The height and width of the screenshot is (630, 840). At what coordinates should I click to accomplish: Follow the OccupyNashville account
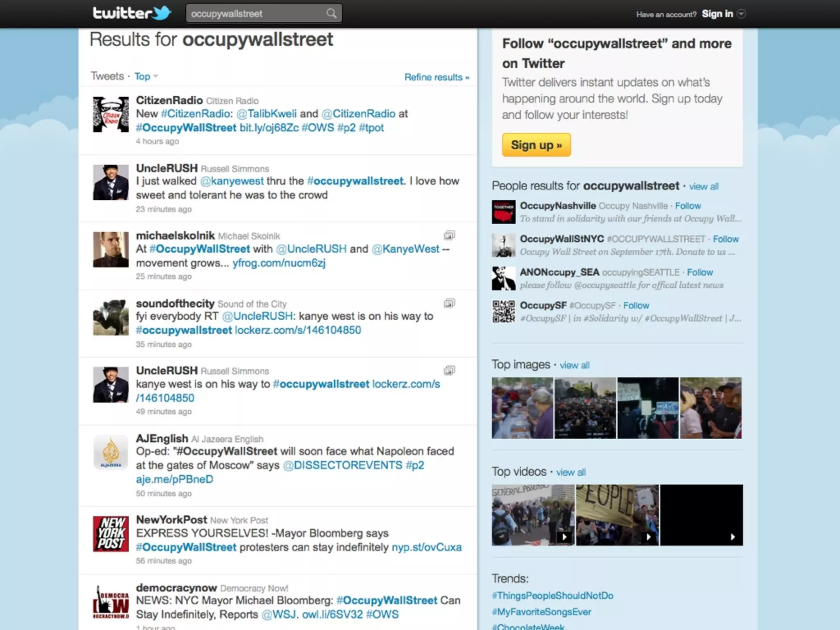click(687, 206)
